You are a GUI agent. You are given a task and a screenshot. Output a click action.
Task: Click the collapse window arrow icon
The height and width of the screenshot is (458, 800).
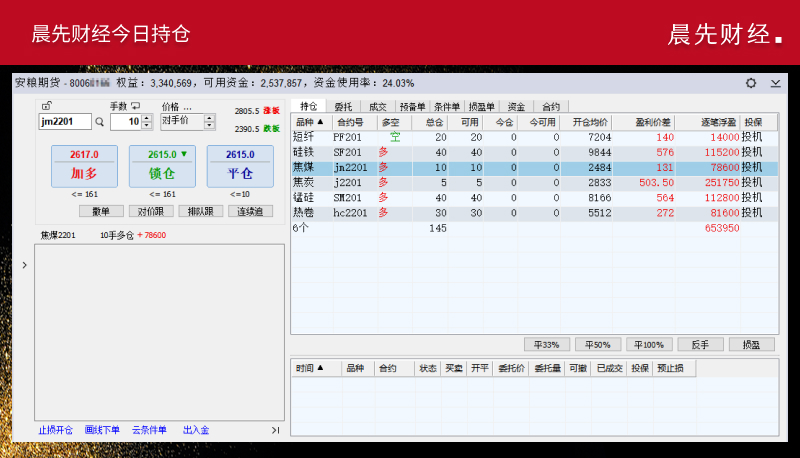[775, 83]
